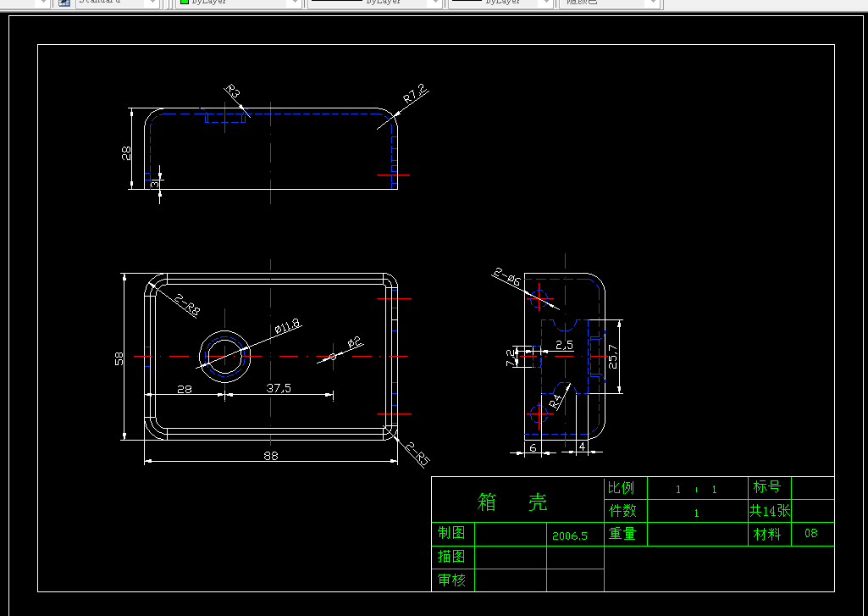Select the R7,2 corner radius dimension

click(x=415, y=93)
